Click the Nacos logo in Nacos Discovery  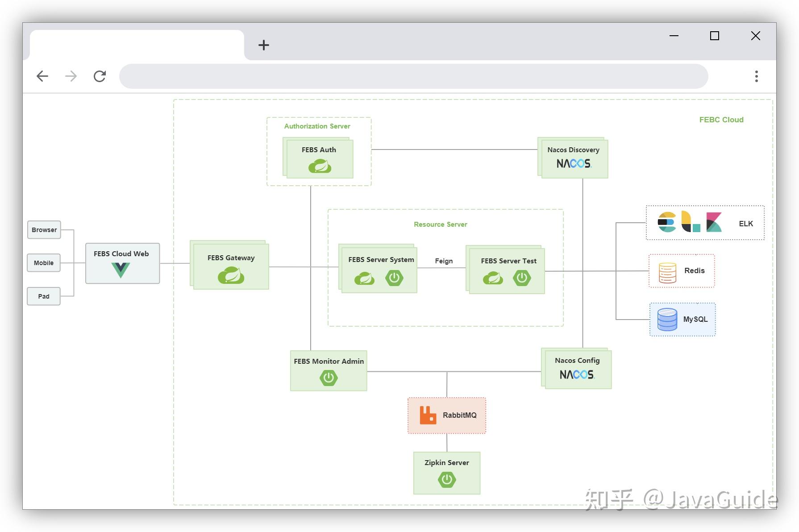(x=574, y=163)
